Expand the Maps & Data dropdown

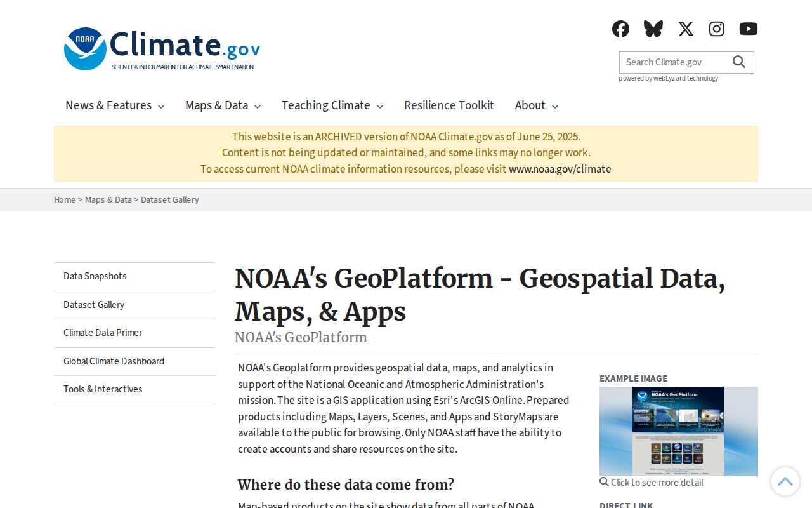click(x=223, y=105)
